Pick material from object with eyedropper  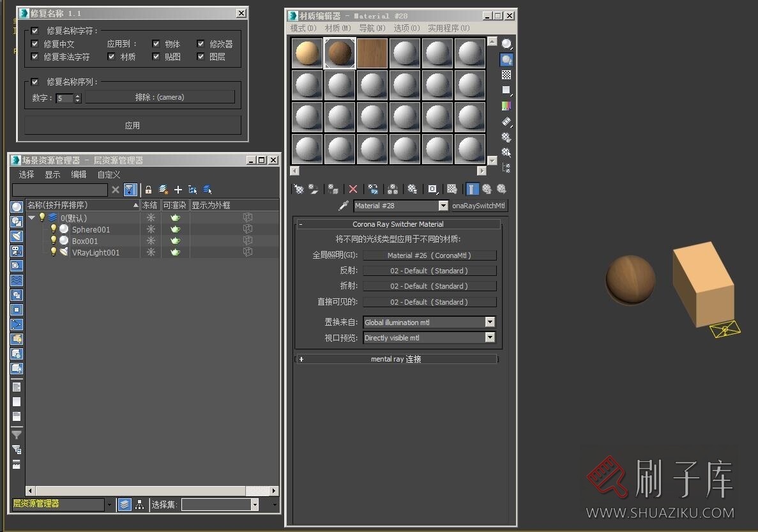point(344,206)
